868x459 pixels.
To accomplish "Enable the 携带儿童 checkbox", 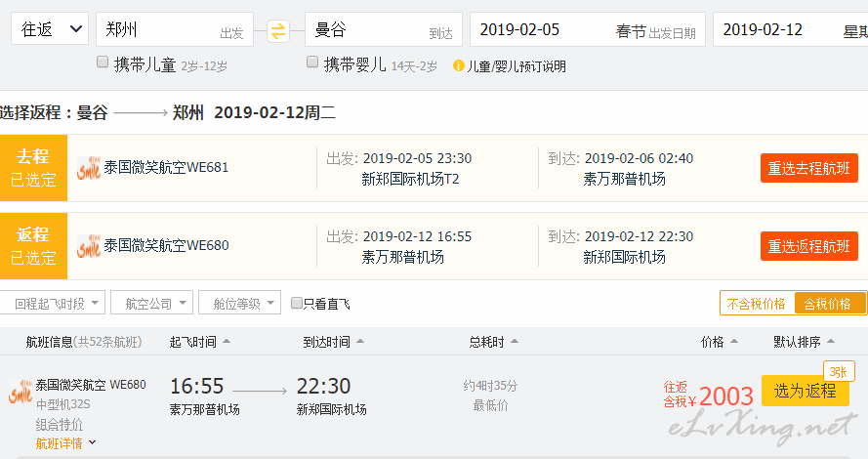I will (x=103, y=62).
